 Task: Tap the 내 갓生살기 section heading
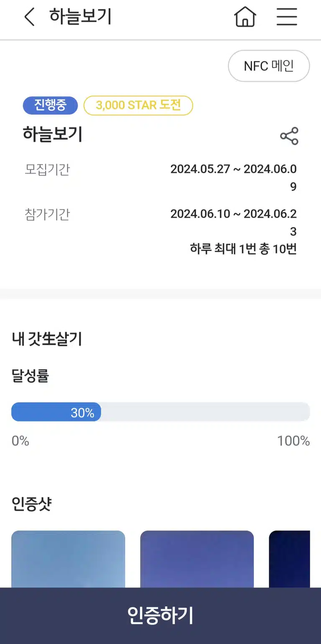(47, 339)
